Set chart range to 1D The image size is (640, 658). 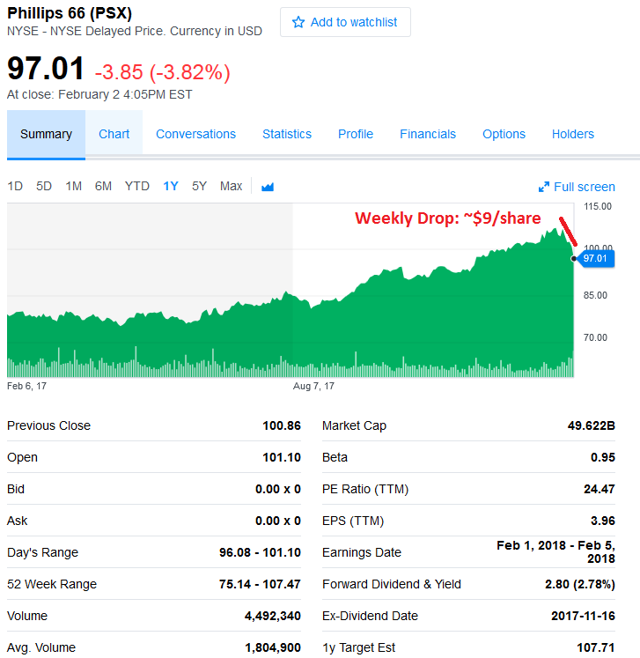pyautogui.click(x=15, y=186)
